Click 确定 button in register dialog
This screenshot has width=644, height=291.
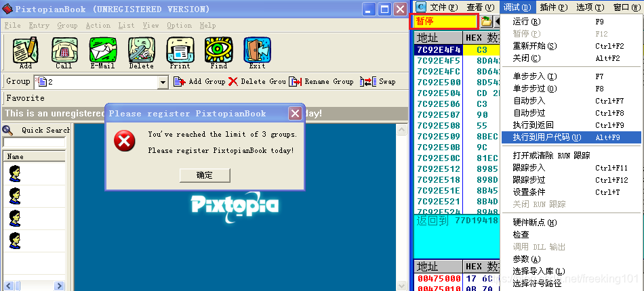point(205,175)
